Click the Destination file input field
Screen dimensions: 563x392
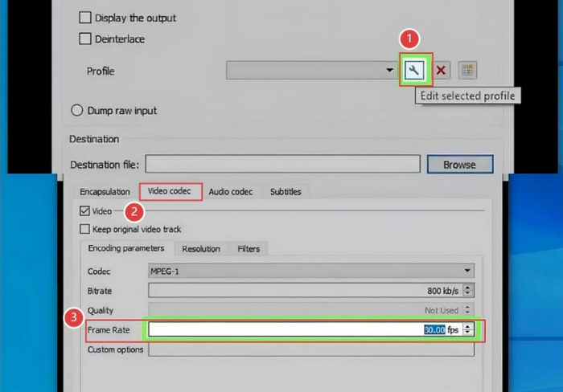tap(282, 165)
